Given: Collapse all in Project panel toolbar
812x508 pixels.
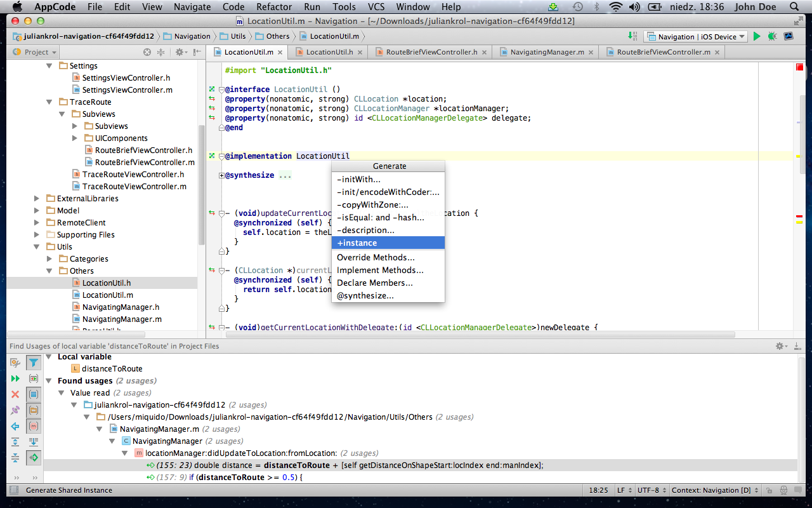Looking at the screenshot, I should [x=160, y=52].
